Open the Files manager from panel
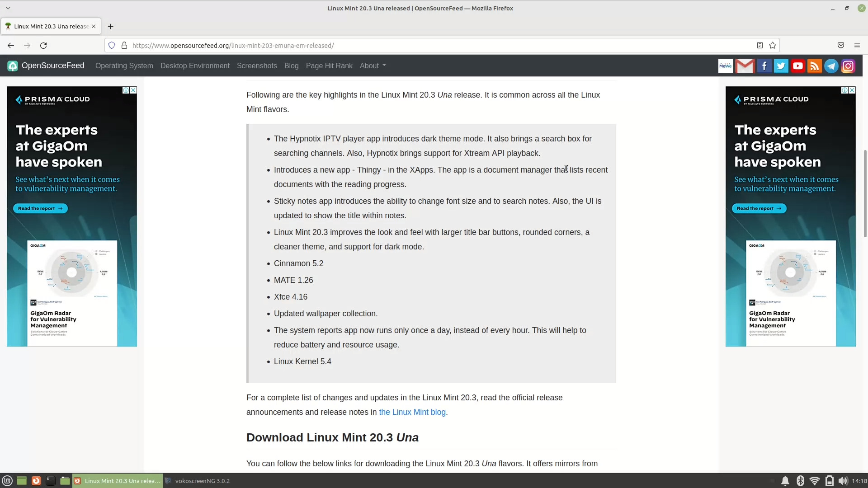The height and width of the screenshot is (488, 868). point(65,481)
